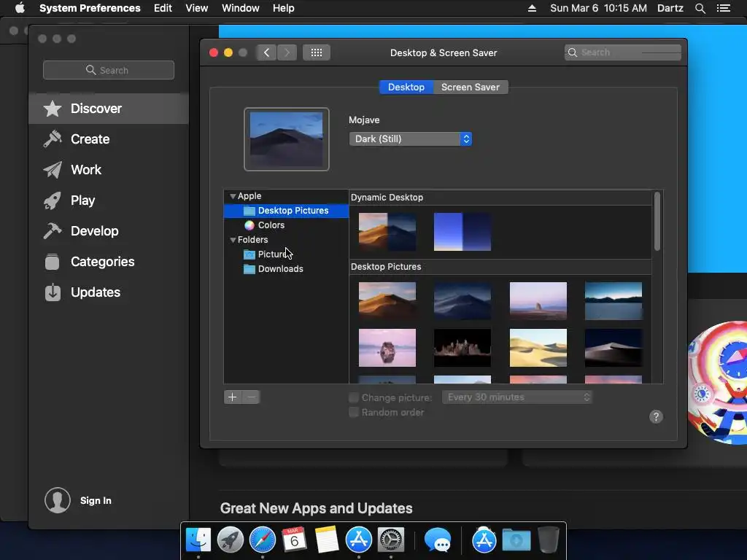Open Calendar from the Dock
Screen dimensions: 747x560
[x=294, y=540]
